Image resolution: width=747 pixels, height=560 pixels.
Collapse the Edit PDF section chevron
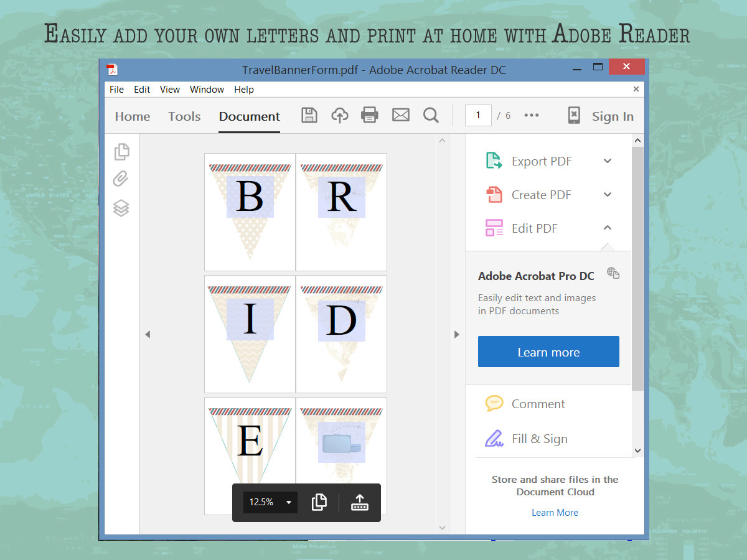pyautogui.click(x=608, y=228)
